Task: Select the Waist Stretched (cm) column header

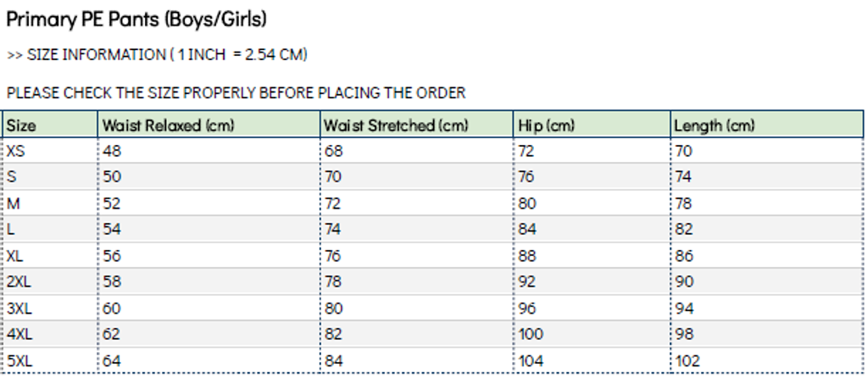Action: click(396, 125)
